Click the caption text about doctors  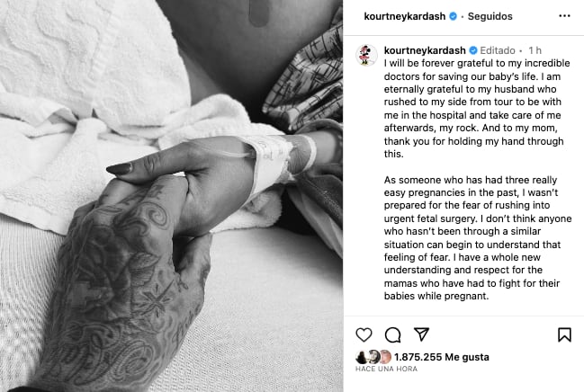click(x=477, y=108)
